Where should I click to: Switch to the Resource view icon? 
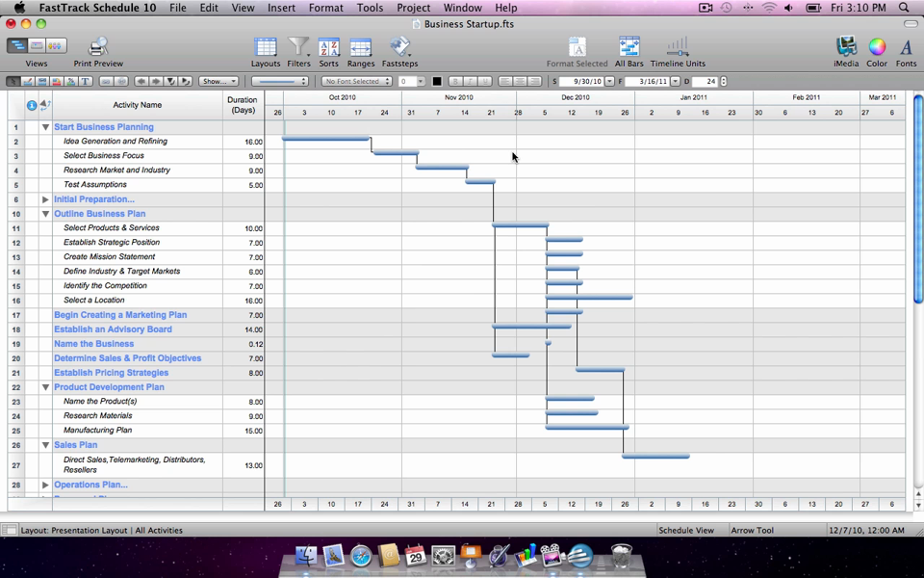point(56,45)
